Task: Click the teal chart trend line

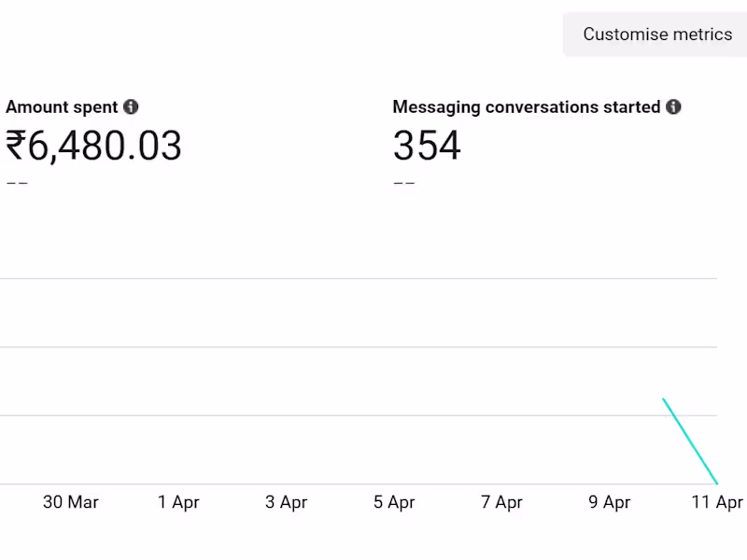Action: tap(690, 441)
